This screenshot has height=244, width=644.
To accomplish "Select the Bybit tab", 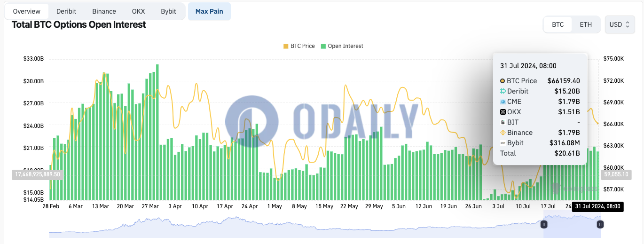I will pos(168,11).
